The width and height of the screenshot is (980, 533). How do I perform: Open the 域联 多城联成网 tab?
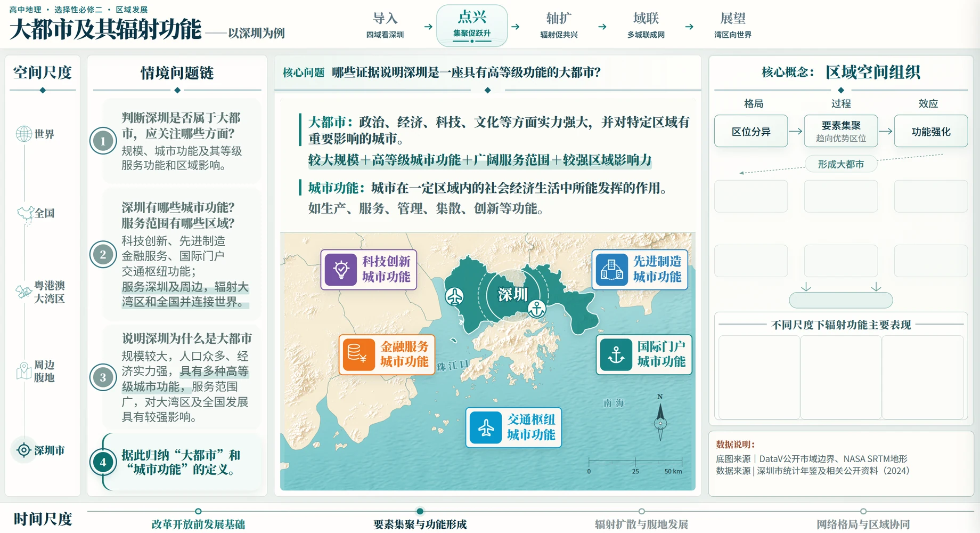(646, 25)
